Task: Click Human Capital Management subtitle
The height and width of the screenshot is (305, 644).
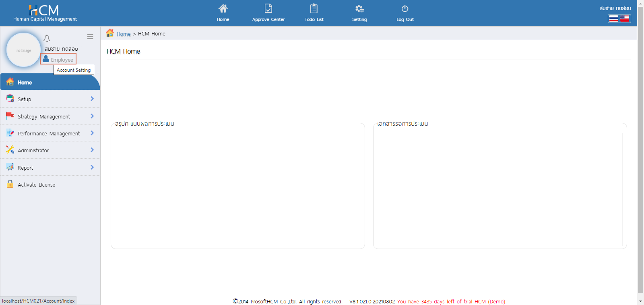Action: [45, 19]
